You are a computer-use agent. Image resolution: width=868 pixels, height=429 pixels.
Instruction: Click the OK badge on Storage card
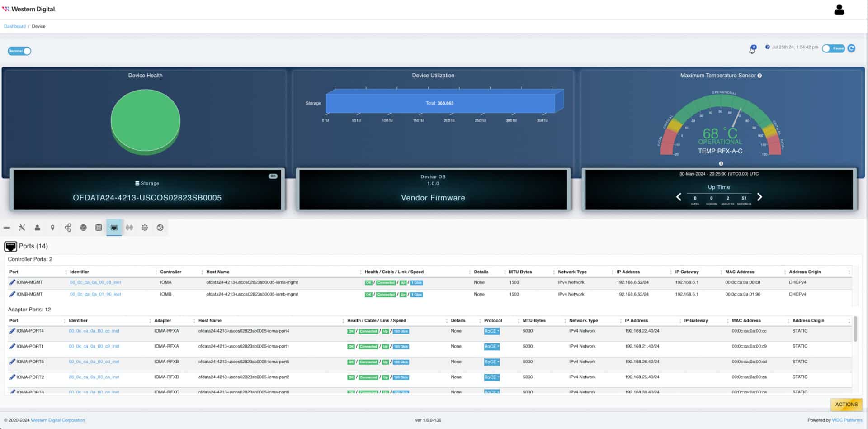(x=273, y=176)
